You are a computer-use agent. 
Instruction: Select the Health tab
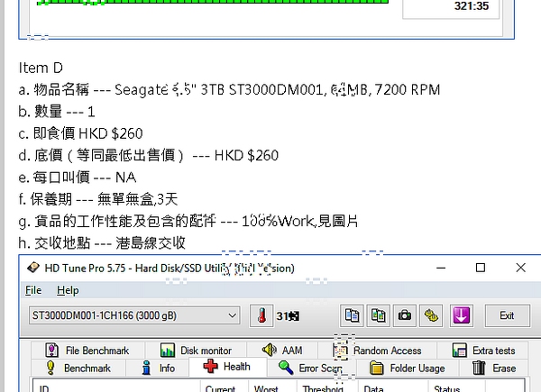(228, 367)
